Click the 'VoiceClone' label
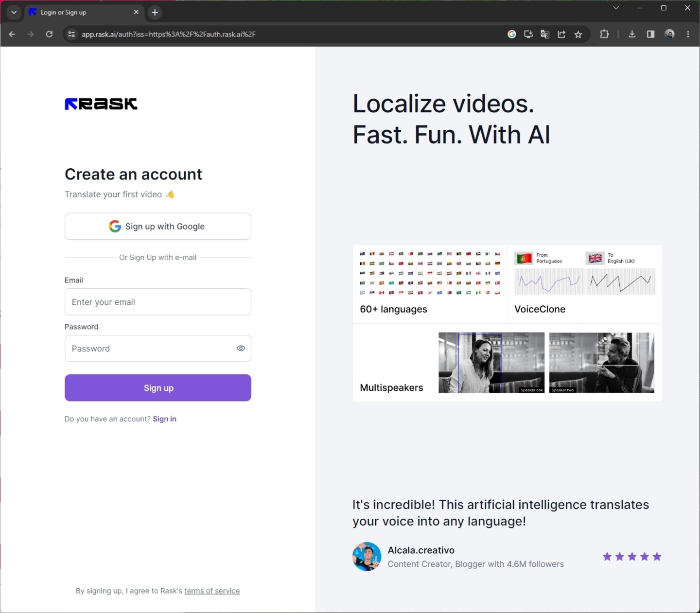This screenshot has width=700, height=613. 540,309
